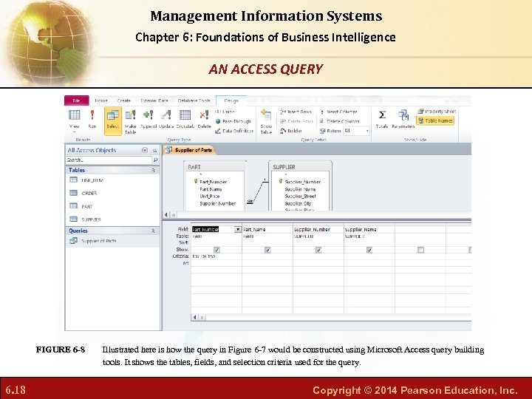532x399 pixels.
Task: Click the Supplier_Name field cell in grid
Action: 369,229
